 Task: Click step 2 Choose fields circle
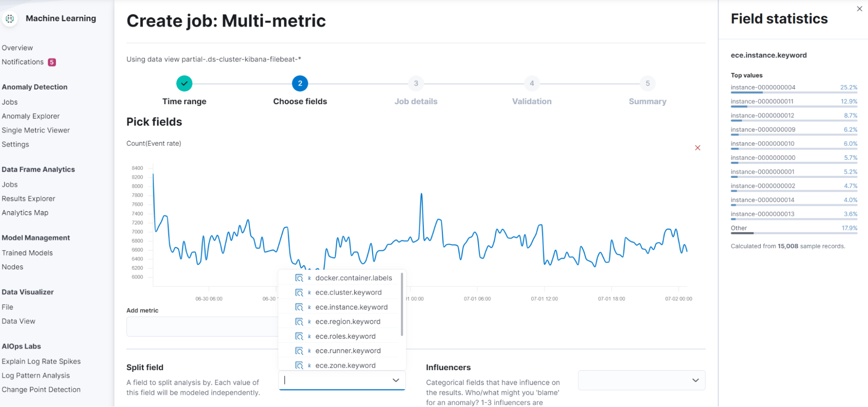pyautogui.click(x=300, y=83)
